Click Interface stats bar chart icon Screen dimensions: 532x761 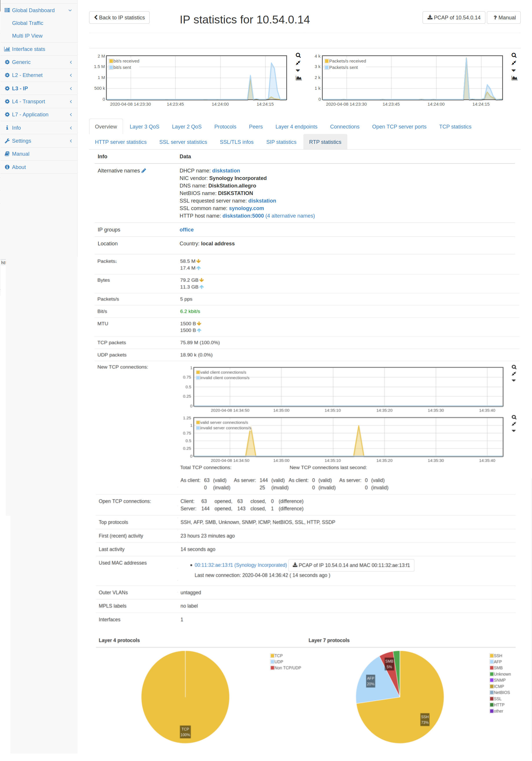7,49
